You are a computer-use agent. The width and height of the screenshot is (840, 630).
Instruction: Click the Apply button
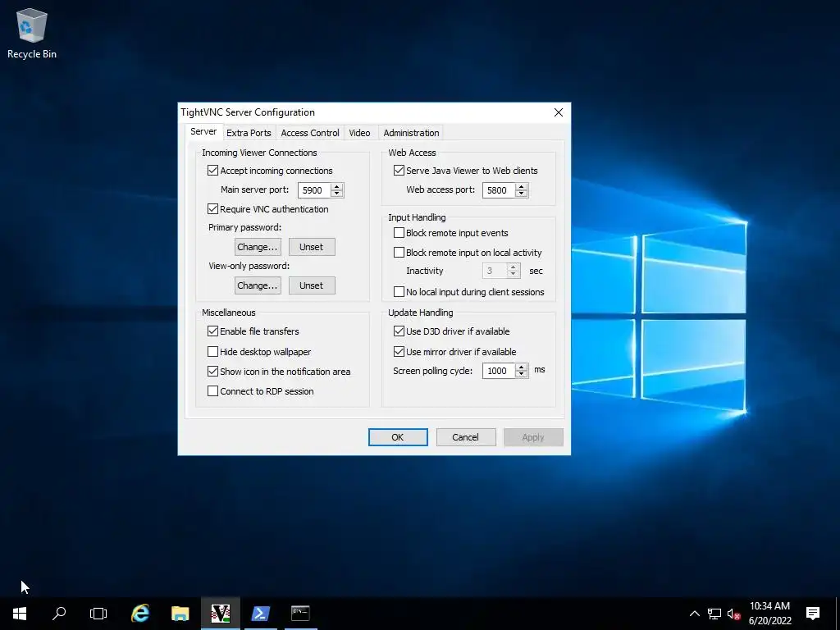coord(533,437)
